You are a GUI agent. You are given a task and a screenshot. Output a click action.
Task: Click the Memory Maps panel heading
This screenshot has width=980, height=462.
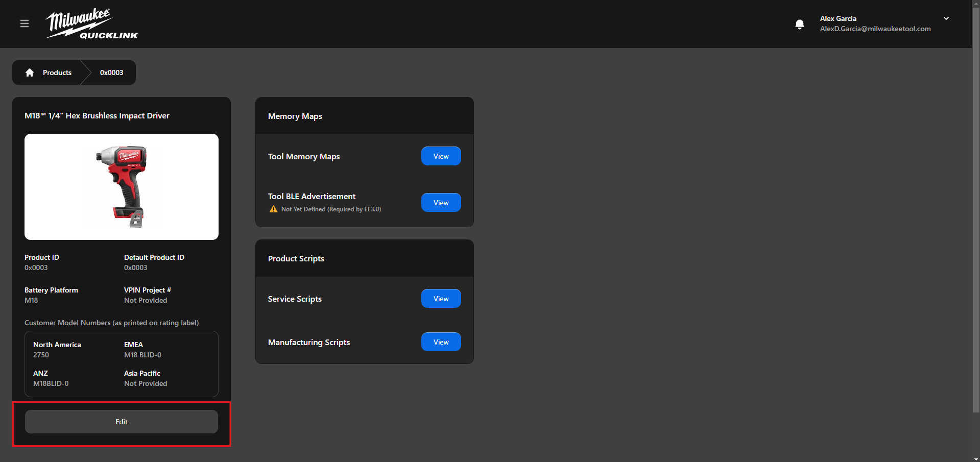click(295, 116)
